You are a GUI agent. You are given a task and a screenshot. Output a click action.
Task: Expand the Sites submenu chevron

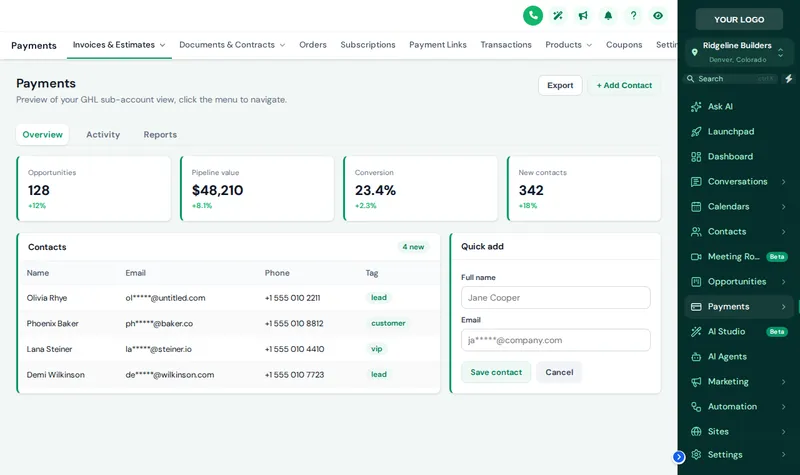783,432
